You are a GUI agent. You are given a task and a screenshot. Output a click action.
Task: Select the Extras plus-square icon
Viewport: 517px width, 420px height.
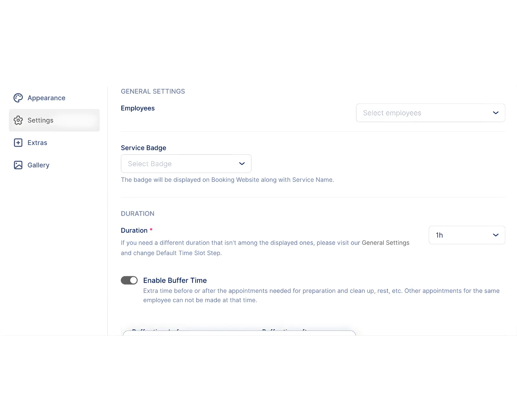(x=18, y=142)
